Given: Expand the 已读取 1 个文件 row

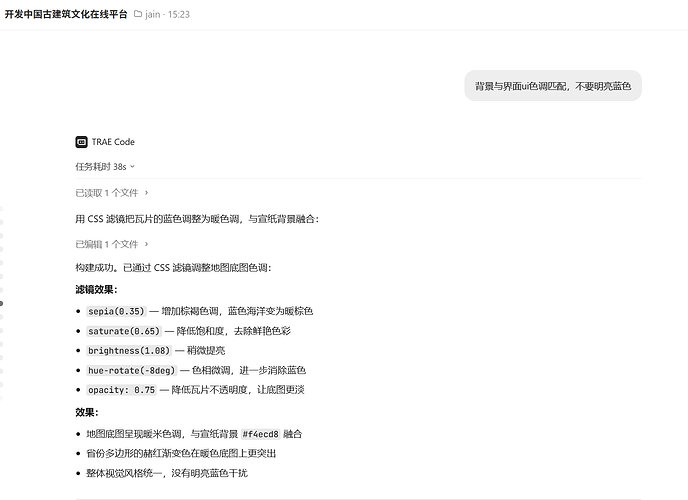Looking at the screenshot, I should [x=112, y=193].
